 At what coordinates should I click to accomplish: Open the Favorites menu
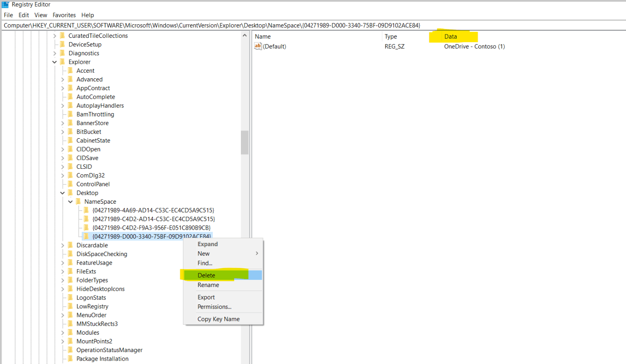(x=64, y=15)
